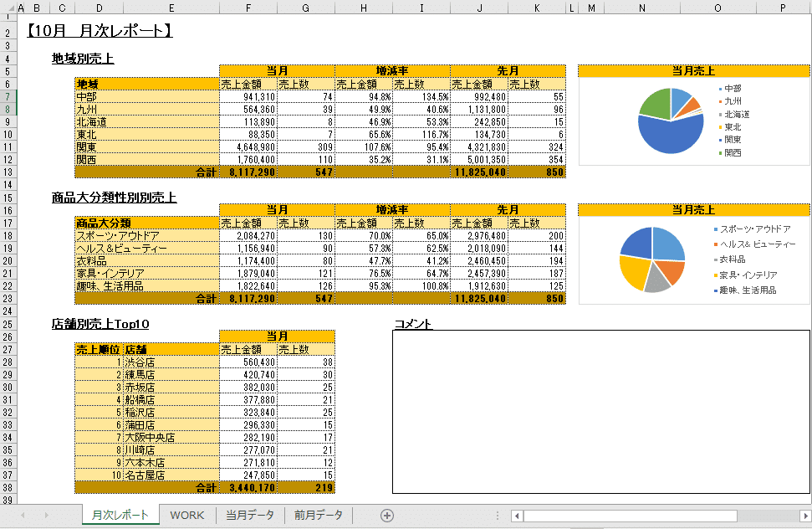Select the 東北 region cell
This screenshot has width=812, height=529.
(x=147, y=134)
